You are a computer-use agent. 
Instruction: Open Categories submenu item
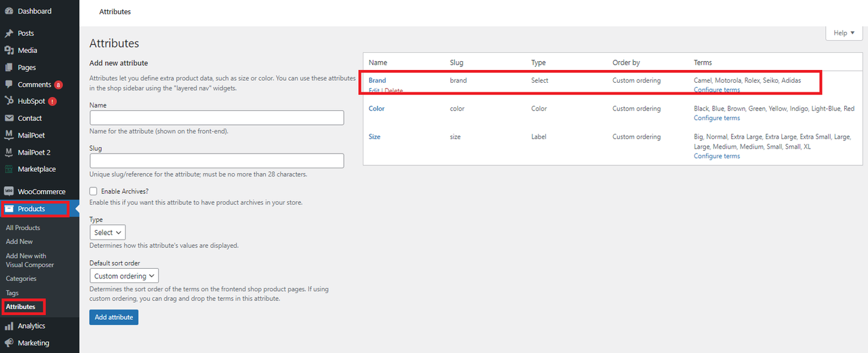(x=21, y=278)
